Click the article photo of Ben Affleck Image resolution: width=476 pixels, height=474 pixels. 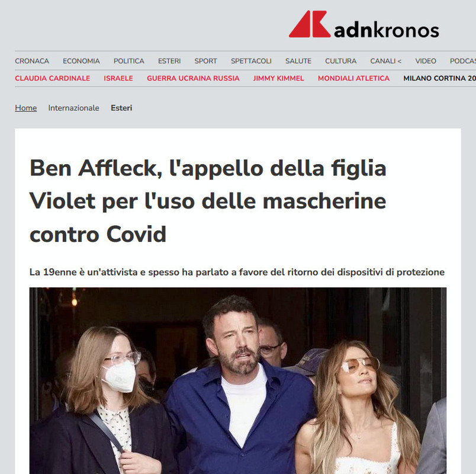237,380
